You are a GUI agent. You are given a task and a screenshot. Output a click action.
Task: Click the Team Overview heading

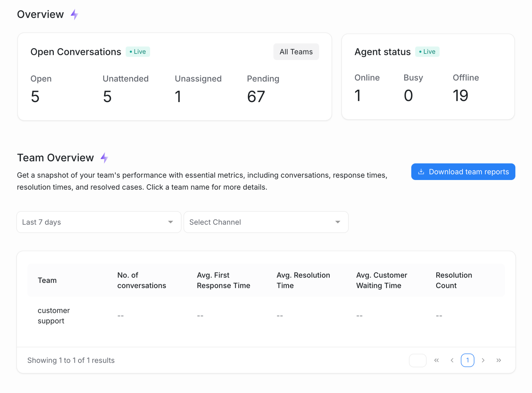click(55, 158)
